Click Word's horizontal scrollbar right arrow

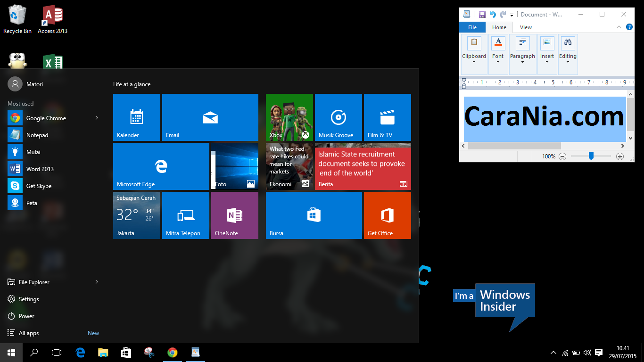pyautogui.click(x=623, y=146)
